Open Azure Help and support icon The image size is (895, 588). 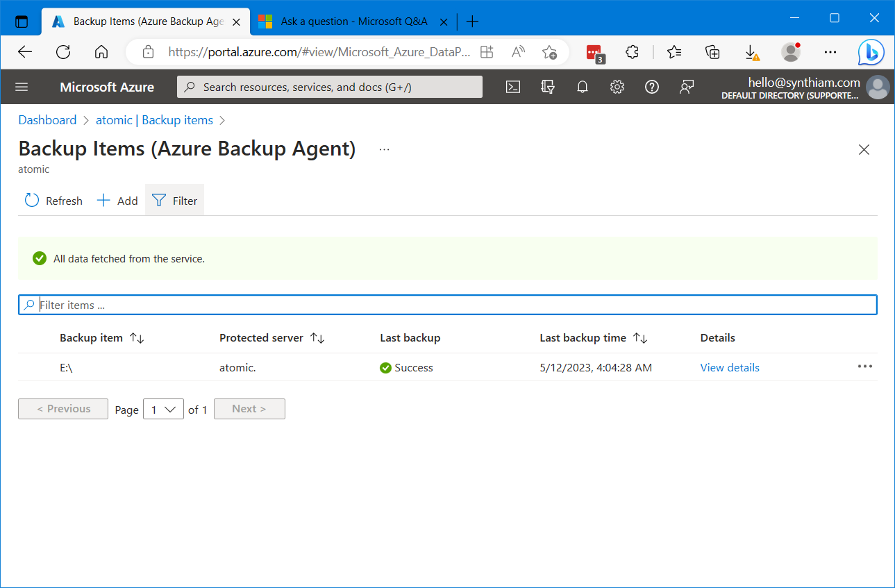point(652,87)
